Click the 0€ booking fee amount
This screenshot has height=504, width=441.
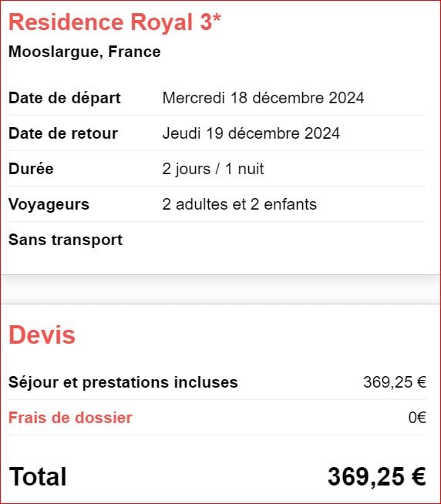[417, 418]
